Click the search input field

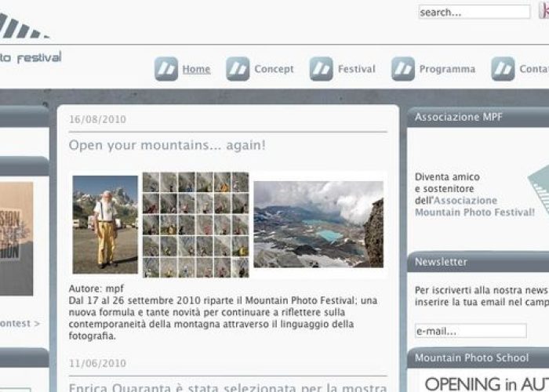click(474, 12)
